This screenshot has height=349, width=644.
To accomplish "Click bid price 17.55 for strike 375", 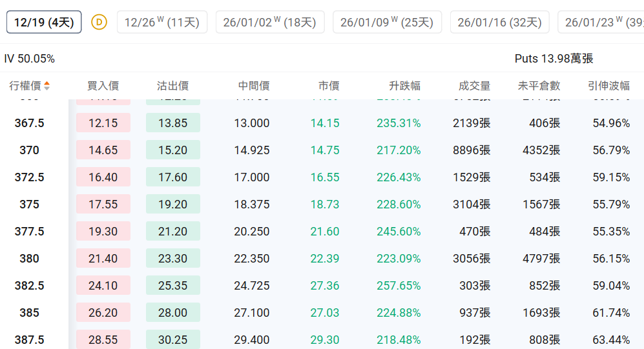I will (103, 204).
